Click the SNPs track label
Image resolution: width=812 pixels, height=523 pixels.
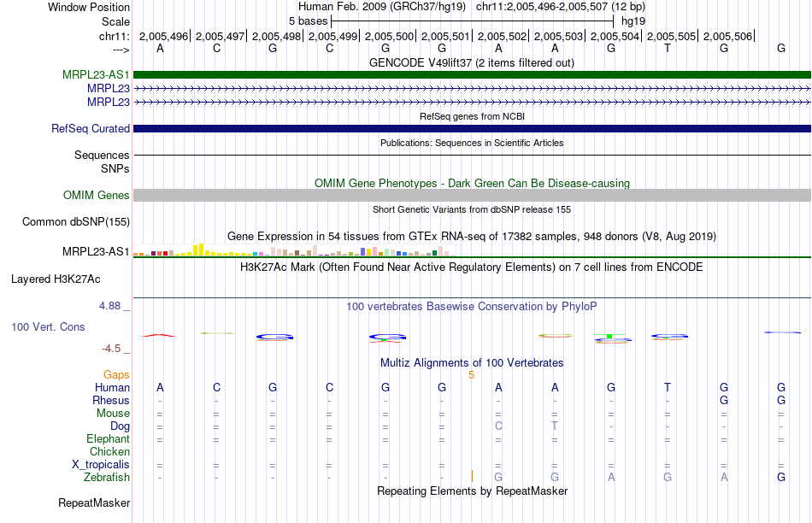(115, 169)
